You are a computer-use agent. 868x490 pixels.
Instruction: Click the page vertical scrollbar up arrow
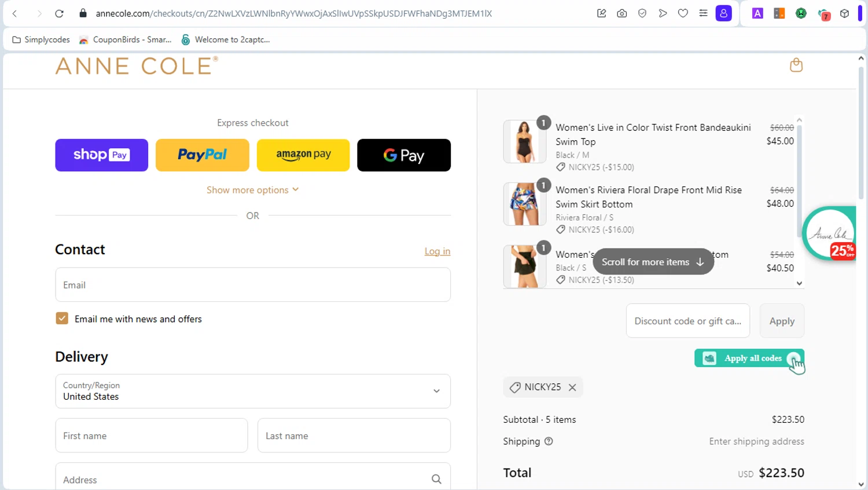pyautogui.click(x=861, y=58)
